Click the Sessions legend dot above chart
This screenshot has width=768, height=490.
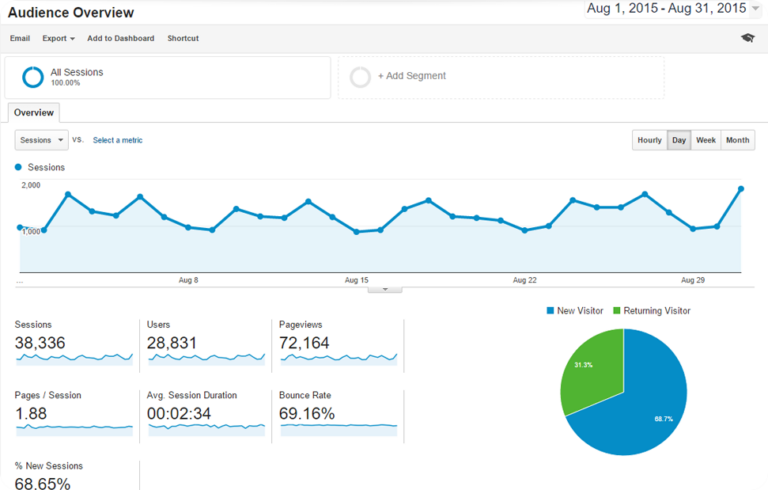[x=19, y=167]
